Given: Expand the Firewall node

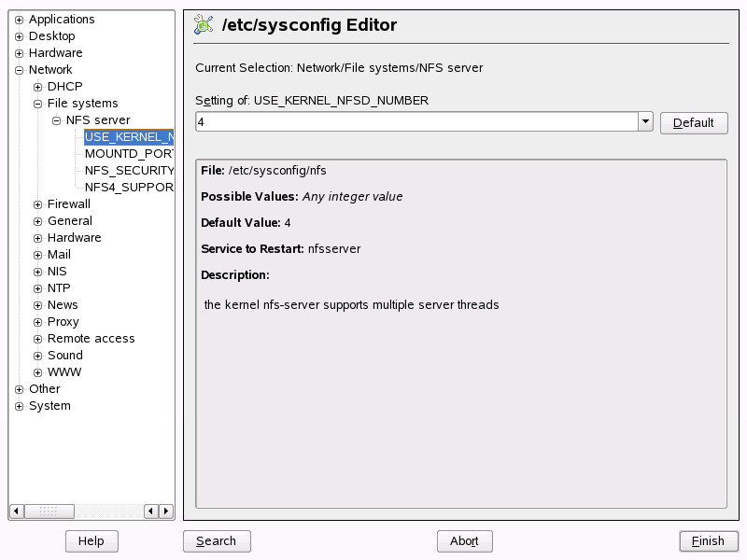Looking at the screenshot, I should (x=37, y=204).
